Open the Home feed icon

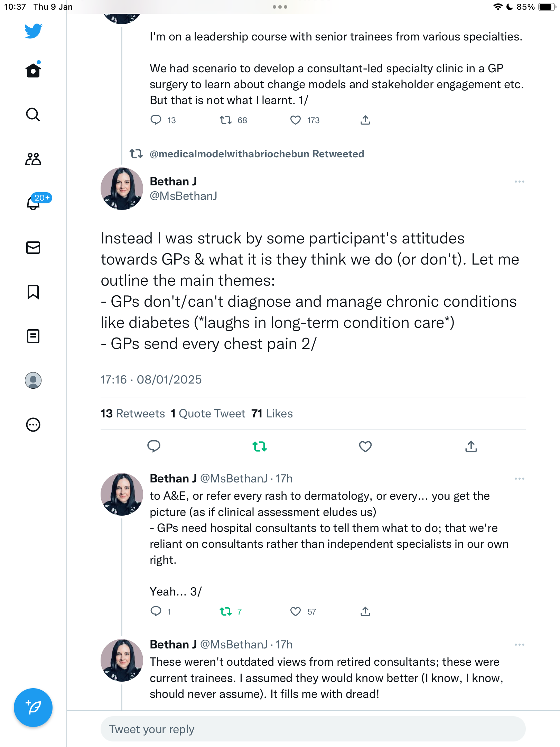click(33, 70)
